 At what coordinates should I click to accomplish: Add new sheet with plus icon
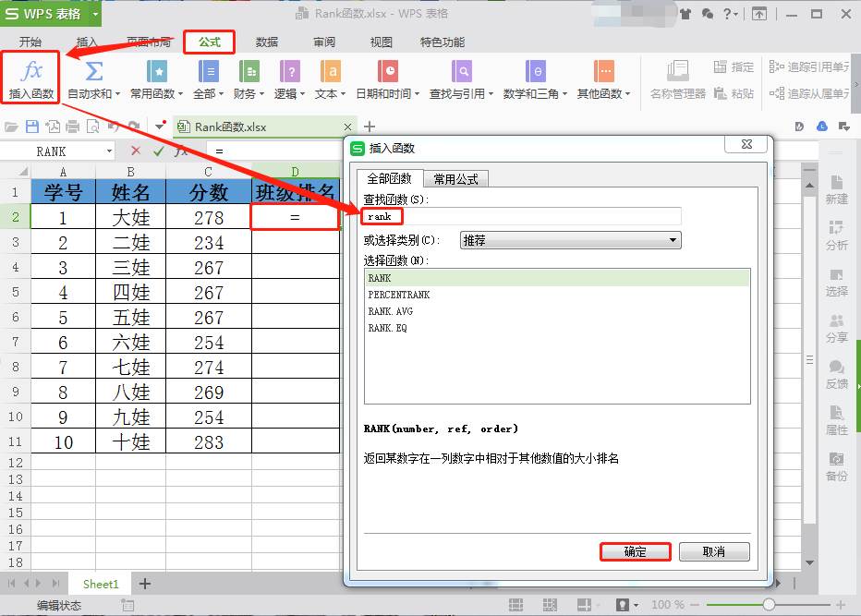[145, 584]
